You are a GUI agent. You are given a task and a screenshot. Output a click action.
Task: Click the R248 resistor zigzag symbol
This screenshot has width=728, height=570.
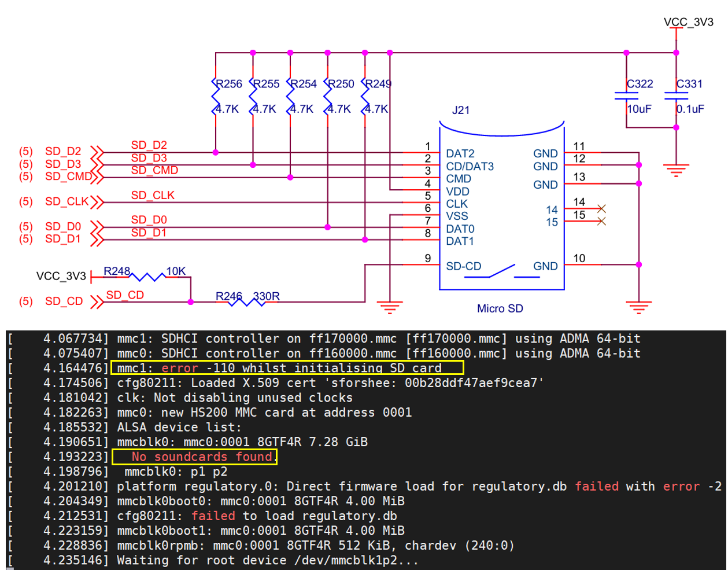click(148, 277)
